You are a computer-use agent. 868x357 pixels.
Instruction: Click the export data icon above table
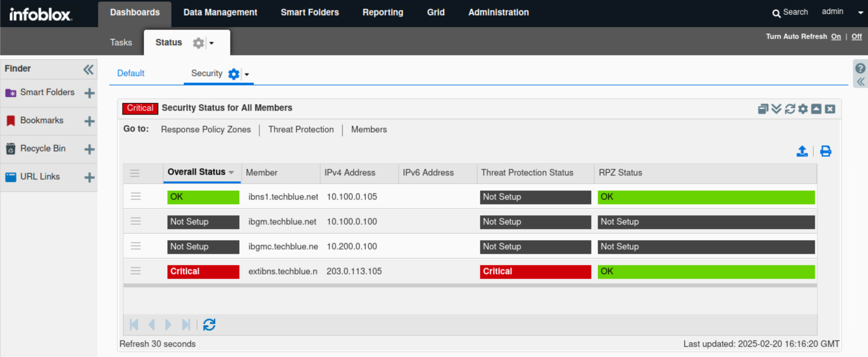click(x=802, y=151)
